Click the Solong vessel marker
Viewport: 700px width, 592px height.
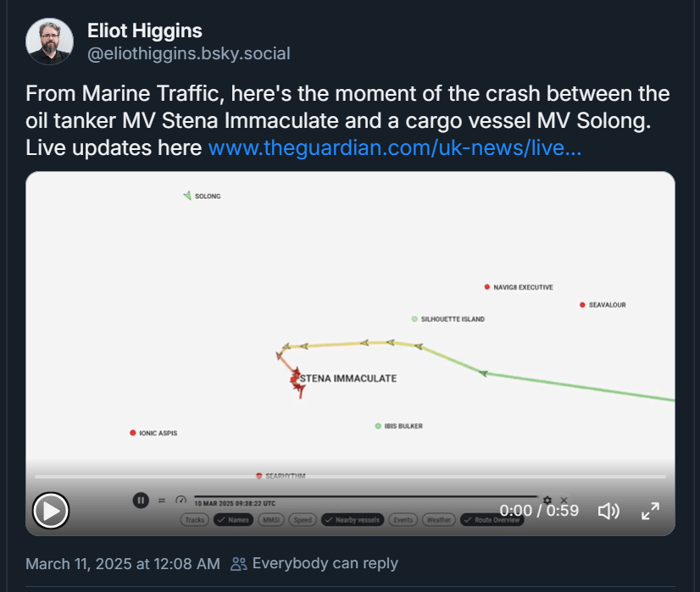pyautogui.click(x=187, y=196)
